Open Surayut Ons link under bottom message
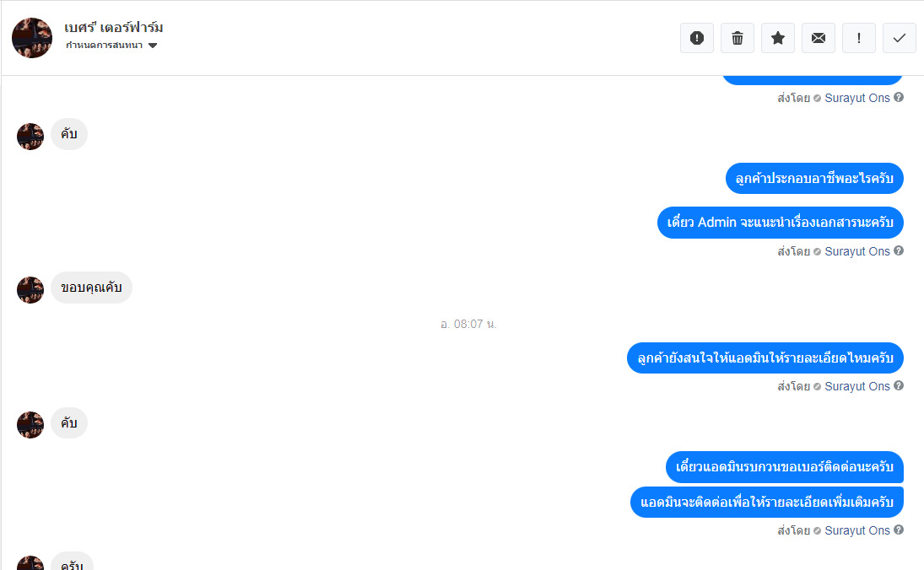Screen dimensions: 924x570 [856, 530]
